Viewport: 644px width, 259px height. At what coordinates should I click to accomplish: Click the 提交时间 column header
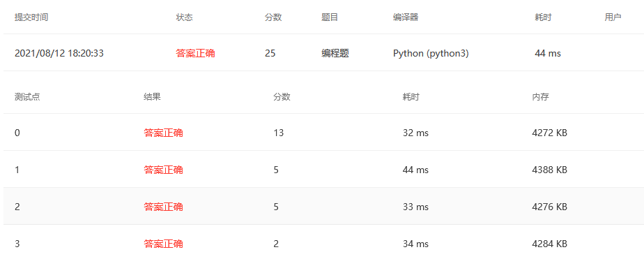[31, 17]
